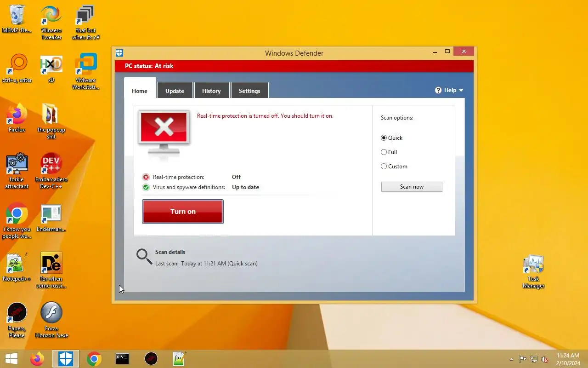This screenshot has height=368, width=588.
Task: Click the Action Center flag tray icon
Action: tap(523, 359)
